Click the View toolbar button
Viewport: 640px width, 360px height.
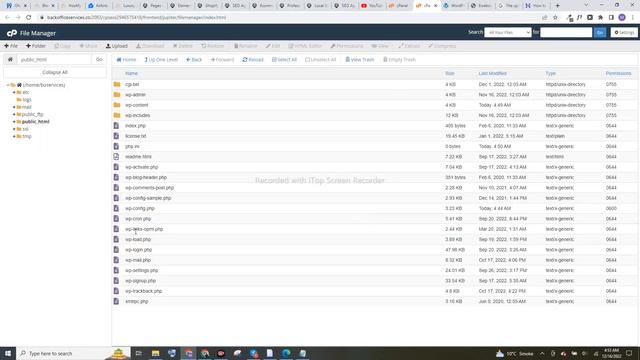pyautogui.click(x=380, y=46)
